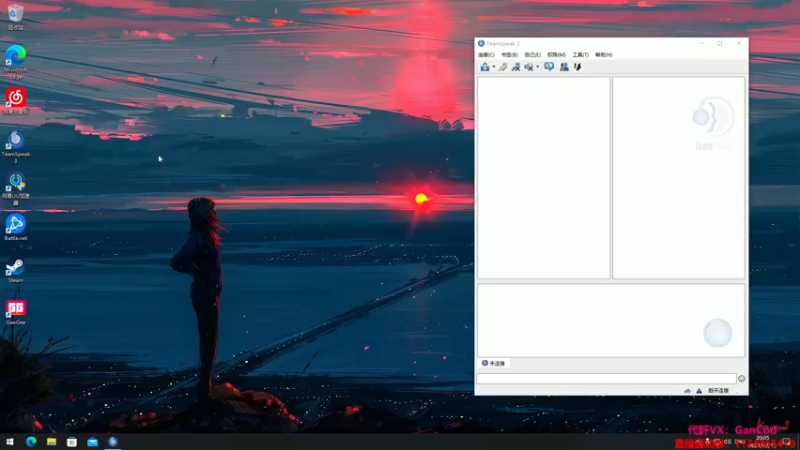The width and height of the screenshot is (800, 450).
Task: Click the disconnect plug icon in the toolbar
Action: [x=503, y=67]
